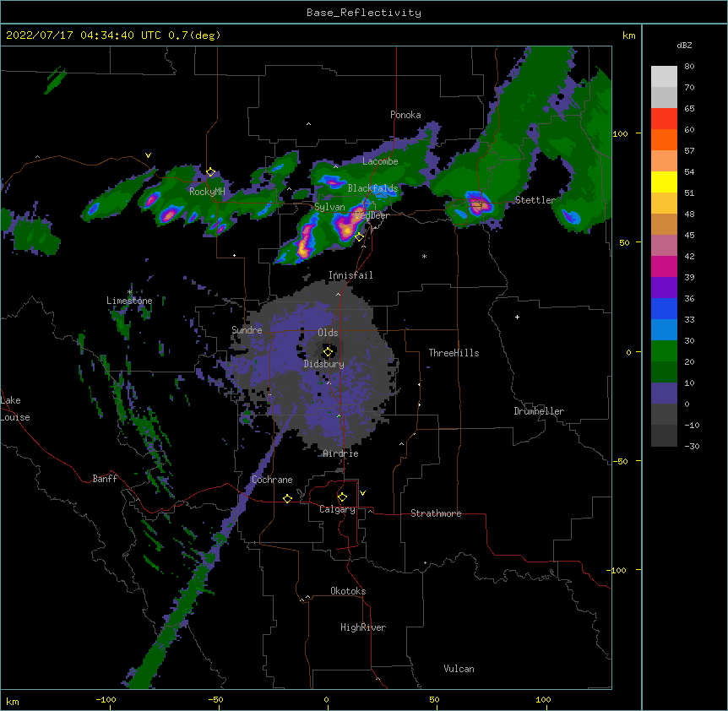
Task: Pick the yellow diamond marker below RedDeer
Action: tap(359, 237)
